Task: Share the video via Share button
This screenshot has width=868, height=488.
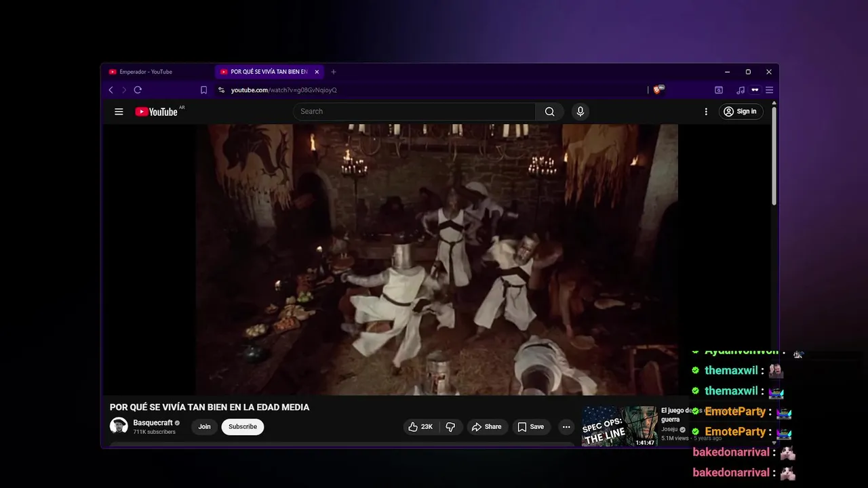Action: [x=487, y=427]
